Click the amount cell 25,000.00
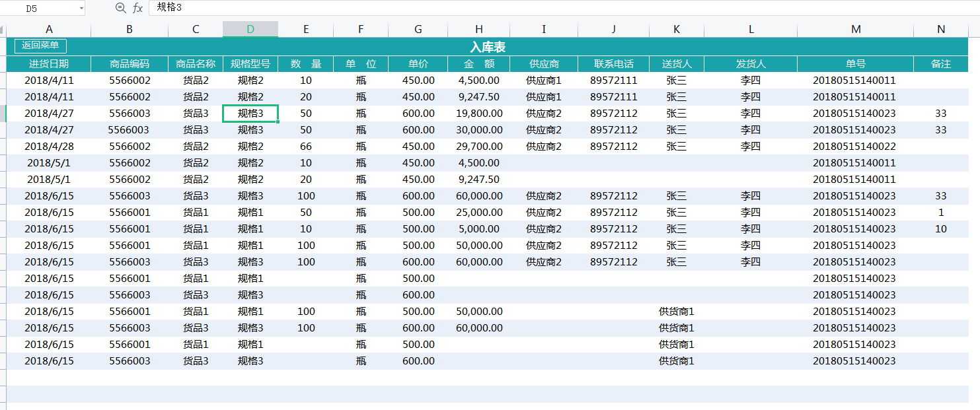 pyautogui.click(x=479, y=213)
